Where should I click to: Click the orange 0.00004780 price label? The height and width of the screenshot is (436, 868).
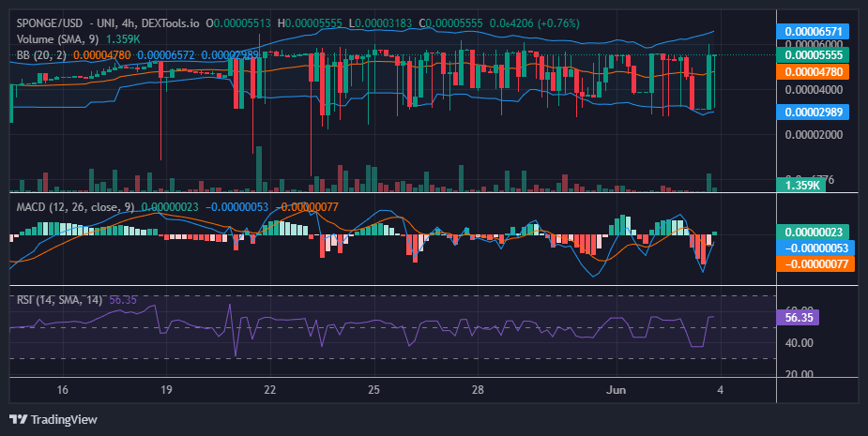[814, 71]
